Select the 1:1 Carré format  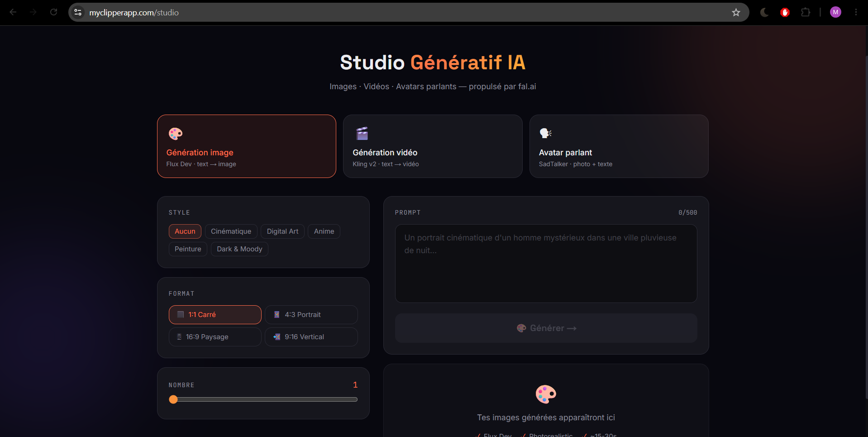click(x=215, y=315)
